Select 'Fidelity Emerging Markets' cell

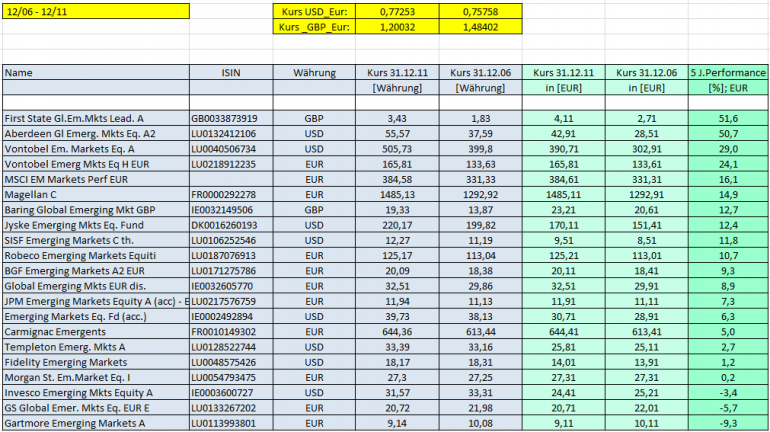tap(96, 362)
